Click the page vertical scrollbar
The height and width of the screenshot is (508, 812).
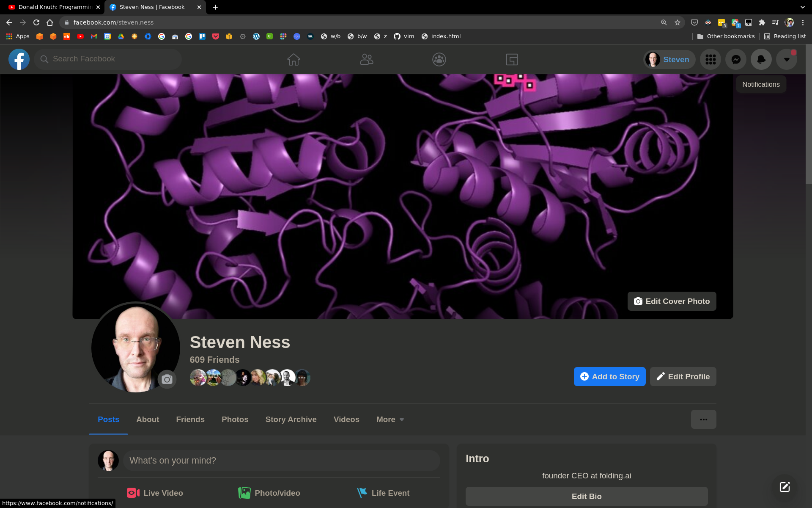pos(809,114)
